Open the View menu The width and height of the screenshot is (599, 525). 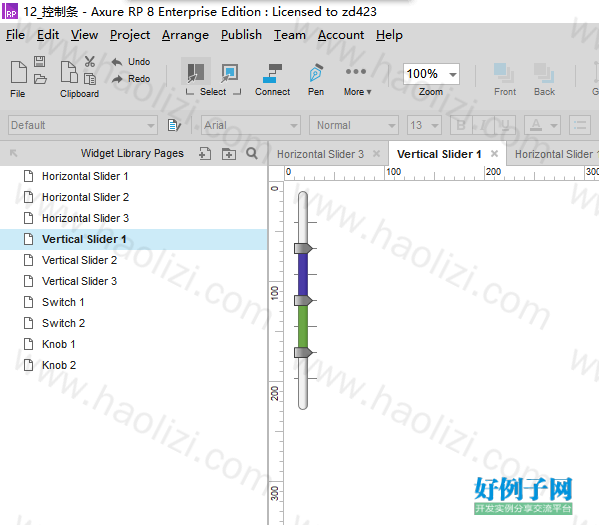[x=84, y=35]
